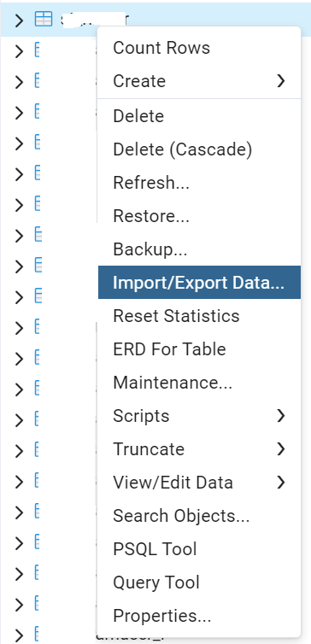
Task: Open the Scripts submenu arrow
Action: click(281, 416)
